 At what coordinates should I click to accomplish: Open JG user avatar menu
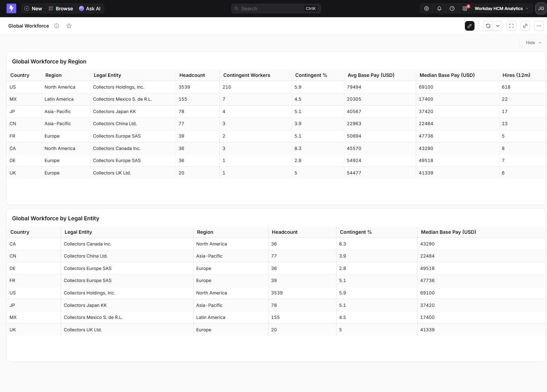[x=541, y=9]
